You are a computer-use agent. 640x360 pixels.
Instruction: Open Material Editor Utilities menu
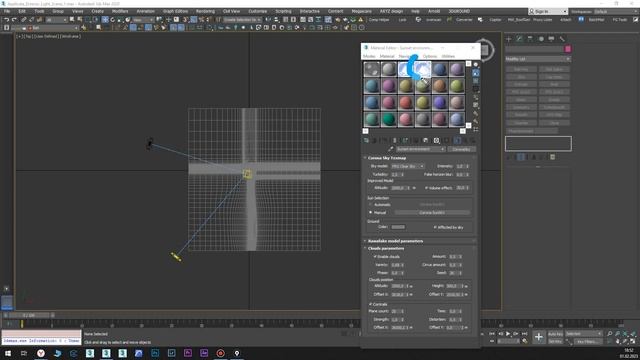pos(448,56)
